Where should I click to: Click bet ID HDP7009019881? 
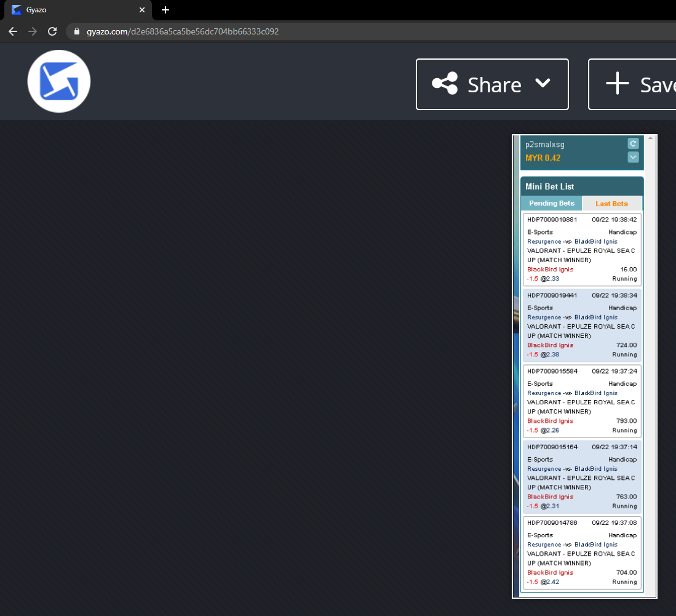tap(552, 220)
